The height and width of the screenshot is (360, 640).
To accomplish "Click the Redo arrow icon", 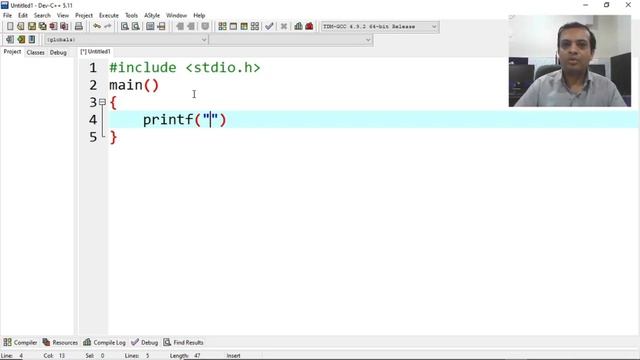I will tap(108, 27).
